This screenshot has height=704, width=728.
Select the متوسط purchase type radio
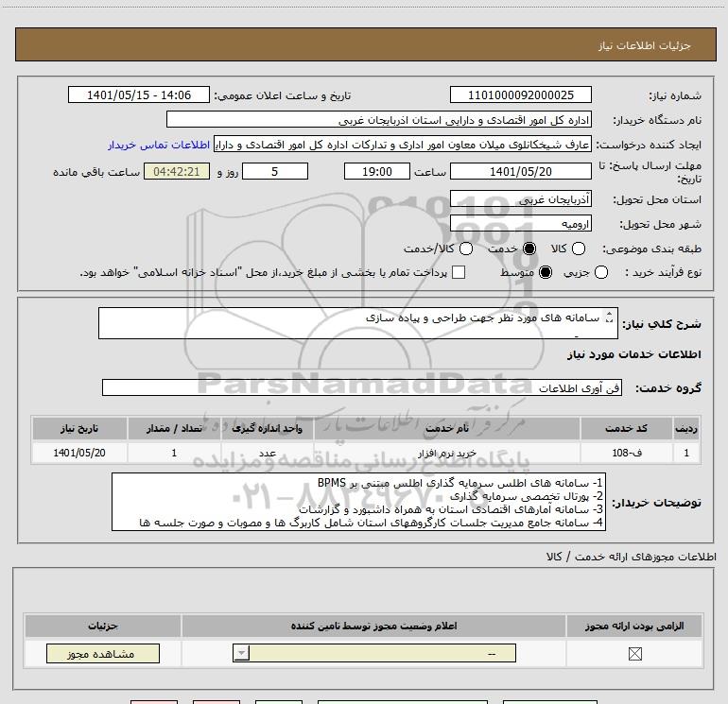(546, 272)
